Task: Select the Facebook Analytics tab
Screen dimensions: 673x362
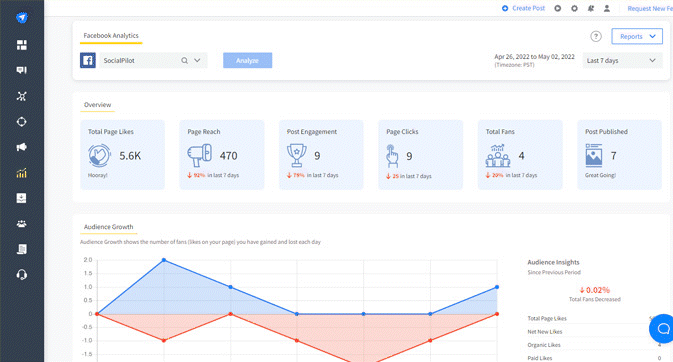Action: [x=111, y=36]
